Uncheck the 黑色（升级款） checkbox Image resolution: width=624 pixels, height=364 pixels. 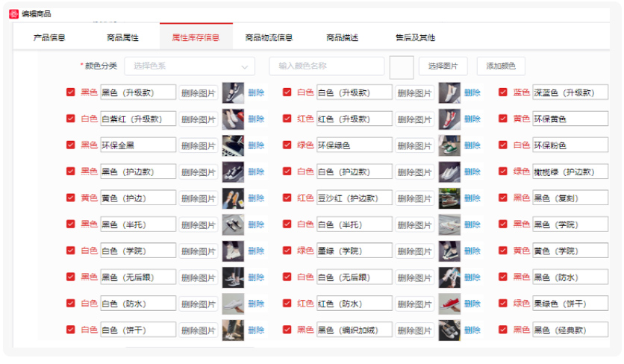click(70, 92)
